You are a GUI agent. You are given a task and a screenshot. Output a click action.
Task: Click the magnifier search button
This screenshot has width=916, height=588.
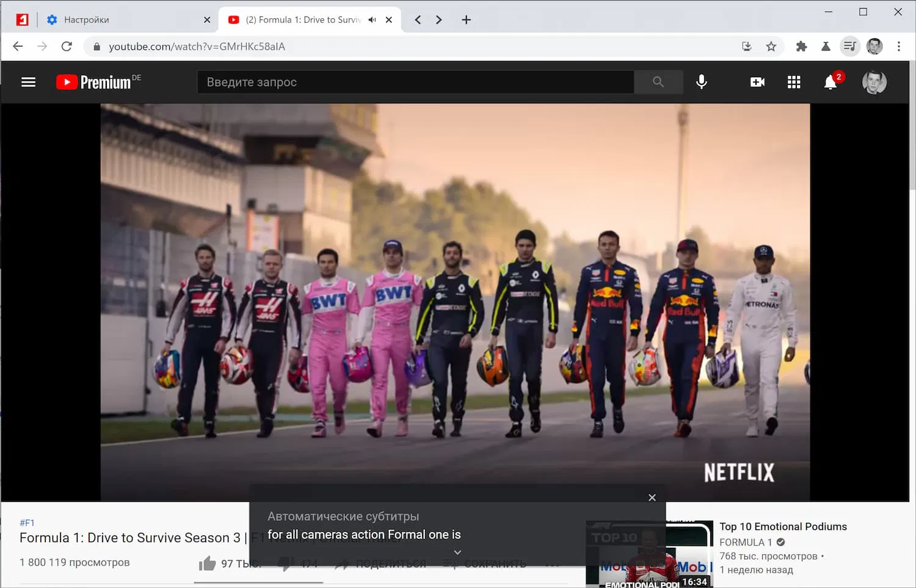(658, 82)
